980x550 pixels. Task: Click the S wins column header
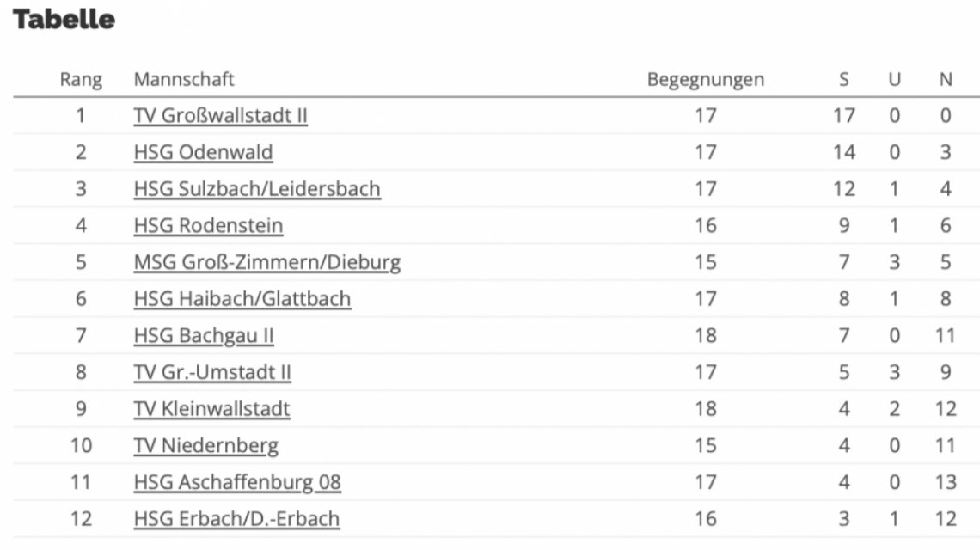844,80
